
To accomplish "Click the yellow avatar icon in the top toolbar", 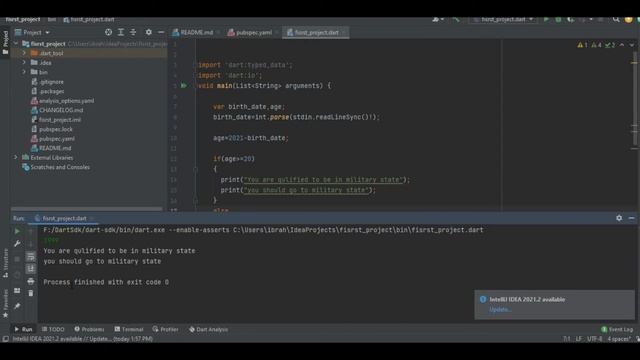I will [x=629, y=19].
